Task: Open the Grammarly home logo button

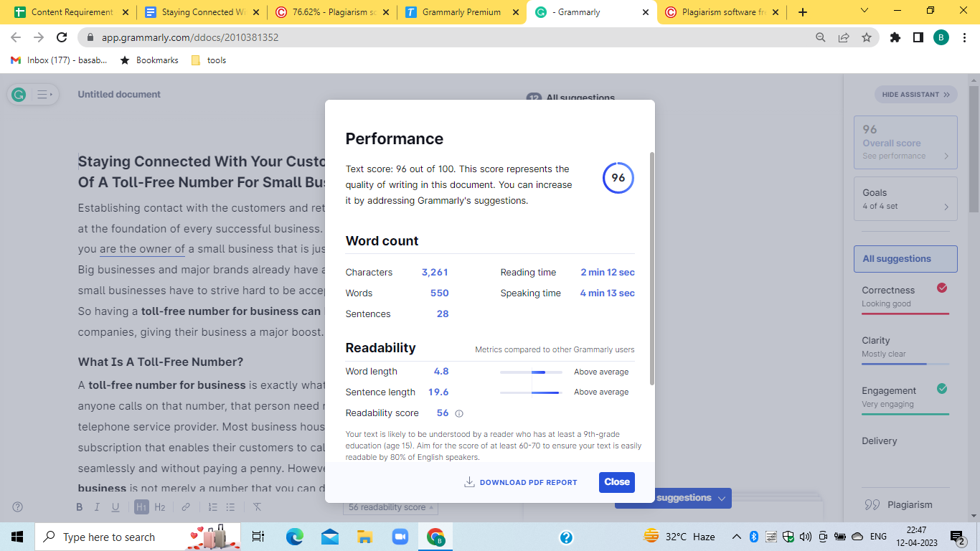Action: click(x=19, y=94)
